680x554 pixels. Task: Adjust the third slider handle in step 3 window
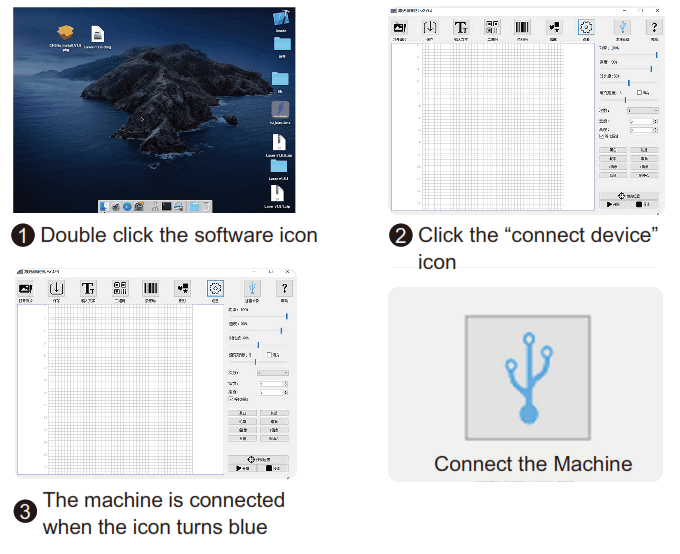tap(258, 345)
